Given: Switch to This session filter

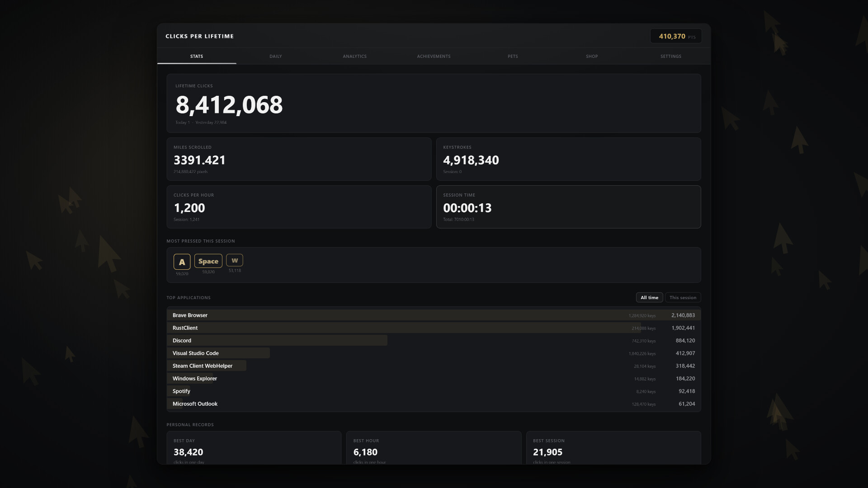Looking at the screenshot, I should click(x=683, y=297).
